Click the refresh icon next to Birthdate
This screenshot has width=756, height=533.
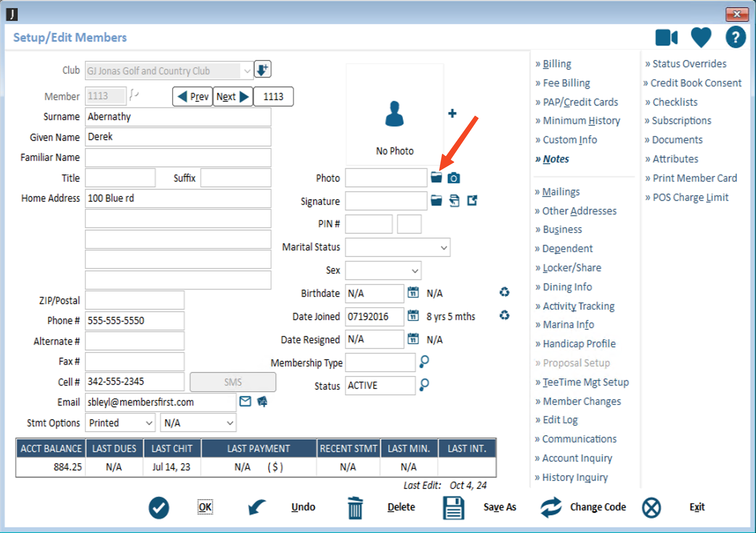click(505, 292)
